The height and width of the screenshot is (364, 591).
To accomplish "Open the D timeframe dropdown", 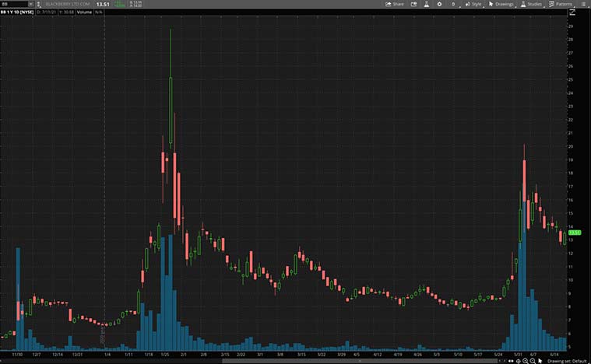I will tap(453, 4).
